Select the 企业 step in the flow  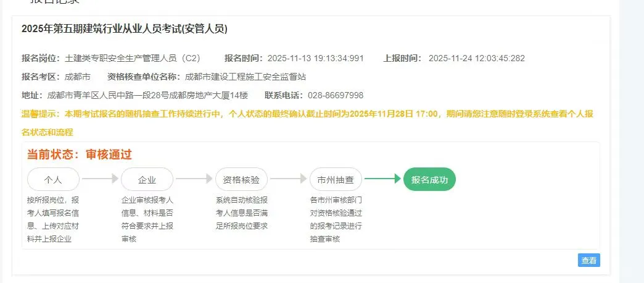coord(147,179)
